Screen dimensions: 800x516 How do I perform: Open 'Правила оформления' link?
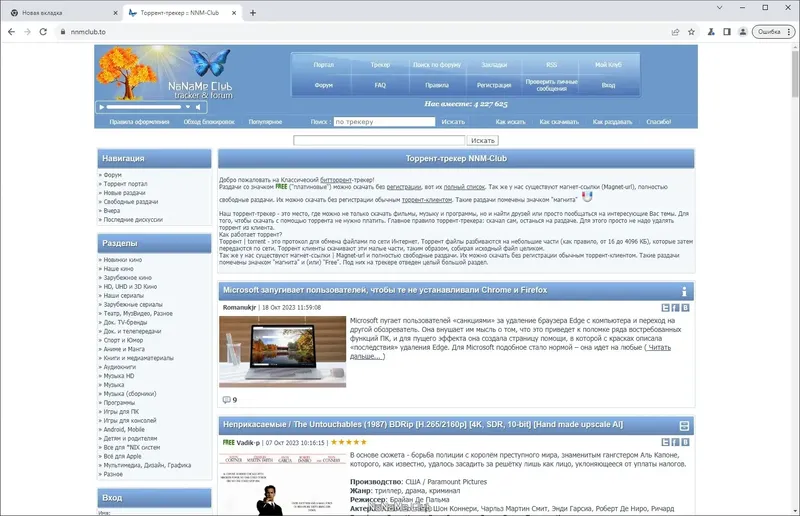pos(139,122)
